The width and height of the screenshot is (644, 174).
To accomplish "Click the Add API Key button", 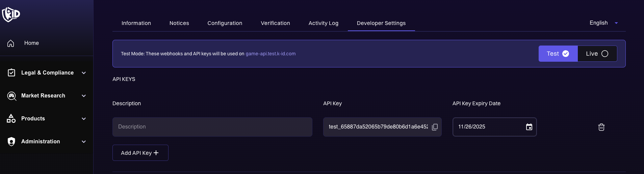I will (x=140, y=153).
